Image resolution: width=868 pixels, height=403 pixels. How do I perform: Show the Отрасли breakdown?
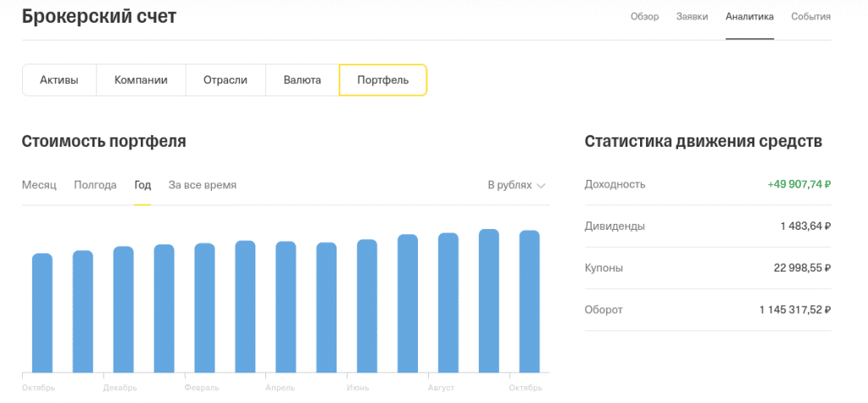[x=225, y=81]
